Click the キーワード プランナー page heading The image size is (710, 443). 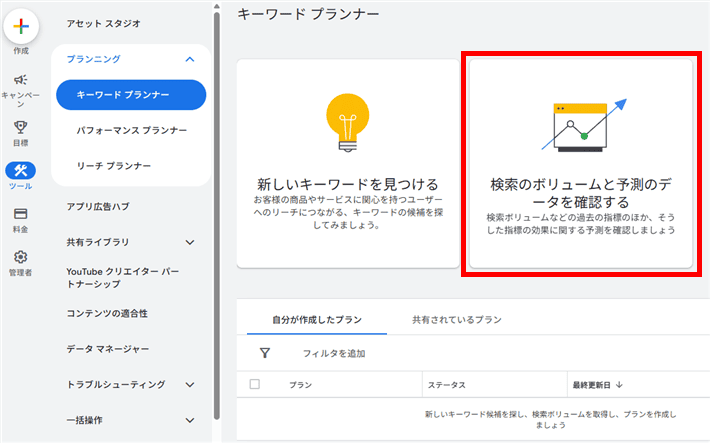click(308, 14)
